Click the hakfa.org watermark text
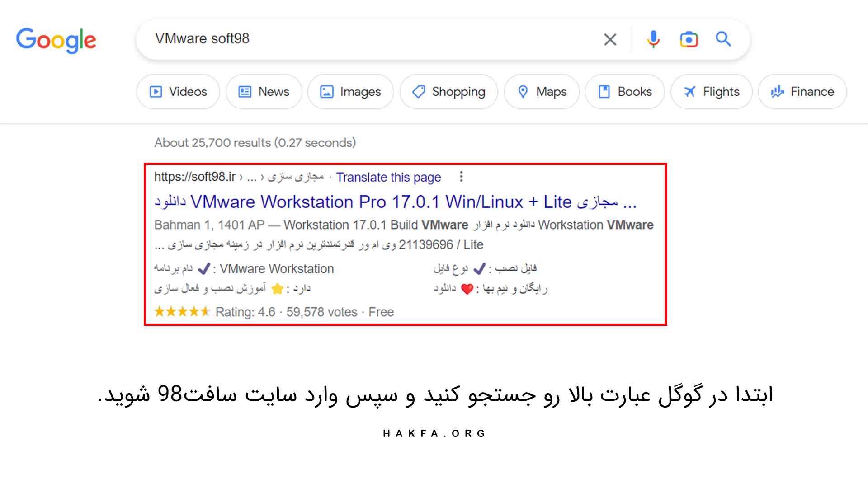 tap(434, 433)
